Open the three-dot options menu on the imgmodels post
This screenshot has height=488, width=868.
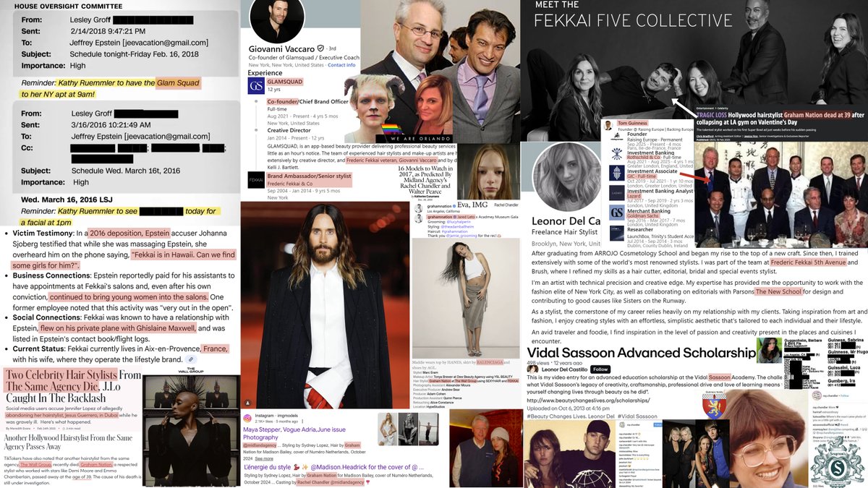tap(302, 421)
